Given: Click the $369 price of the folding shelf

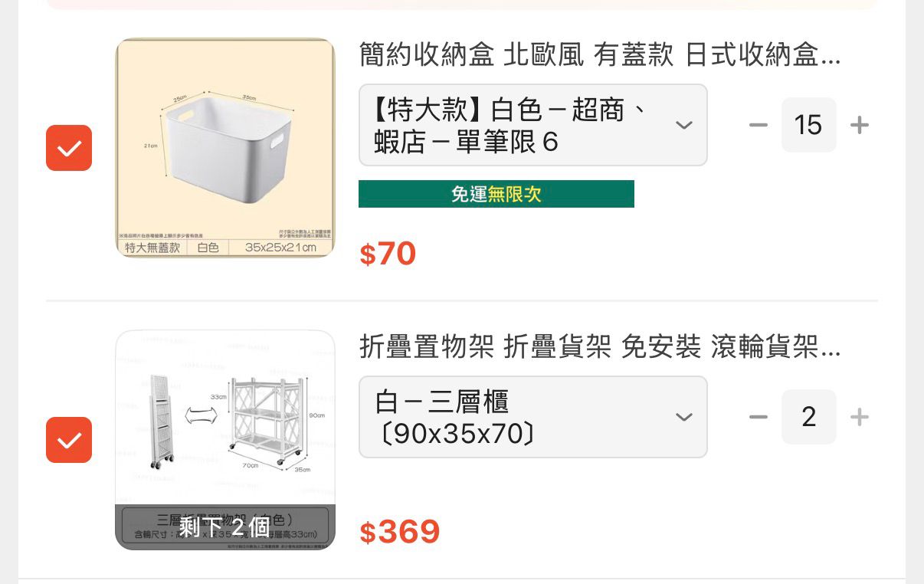Looking at the screenshot, I should (400, 532).
